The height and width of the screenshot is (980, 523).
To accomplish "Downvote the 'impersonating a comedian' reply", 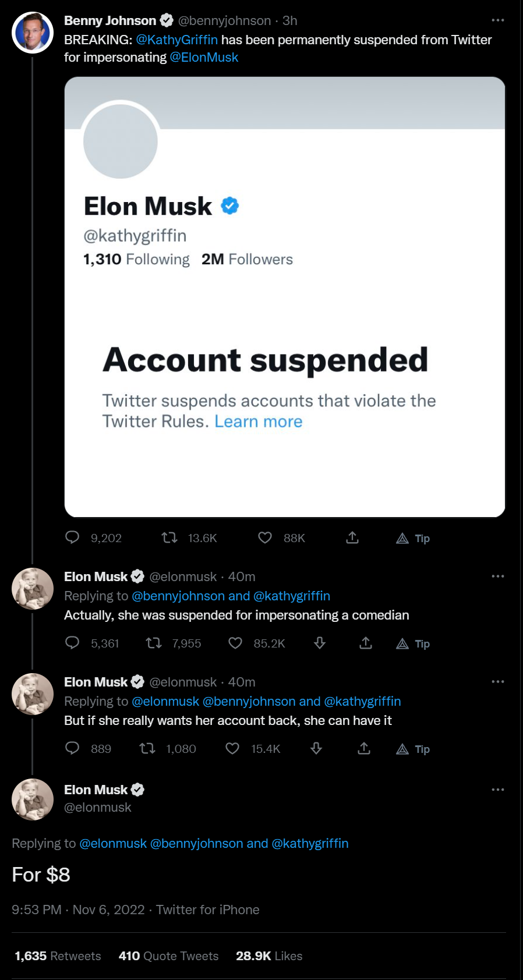I will point(320,643).
